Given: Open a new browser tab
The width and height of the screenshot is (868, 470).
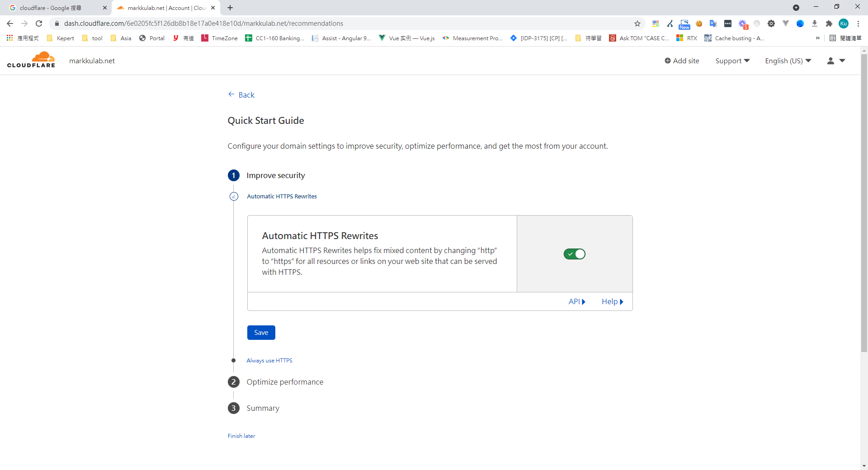Looking at the screenshot, I should point(230,8).
